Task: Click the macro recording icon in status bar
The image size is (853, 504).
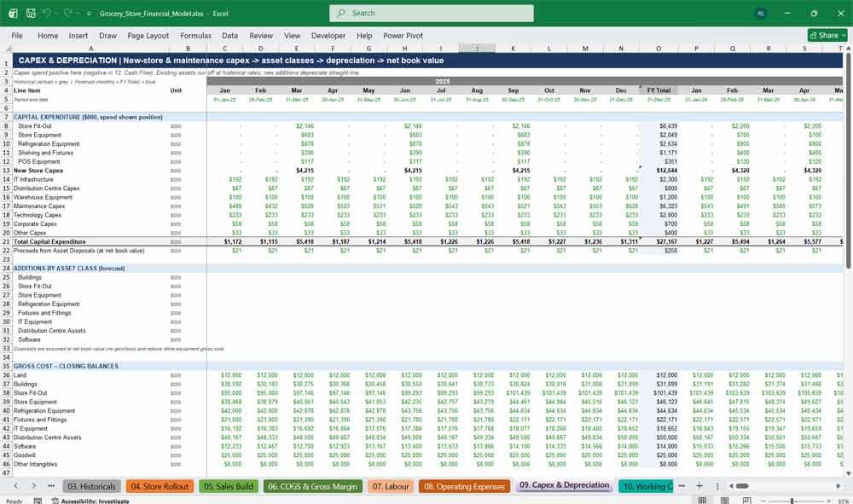Action: pos(38,501)
